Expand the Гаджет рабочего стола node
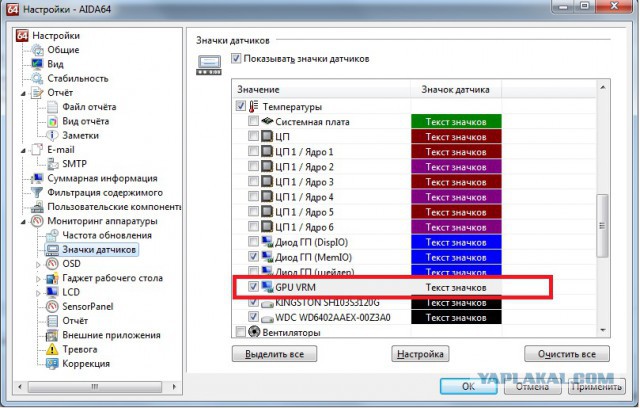640x408 pixels. [38, 279]
